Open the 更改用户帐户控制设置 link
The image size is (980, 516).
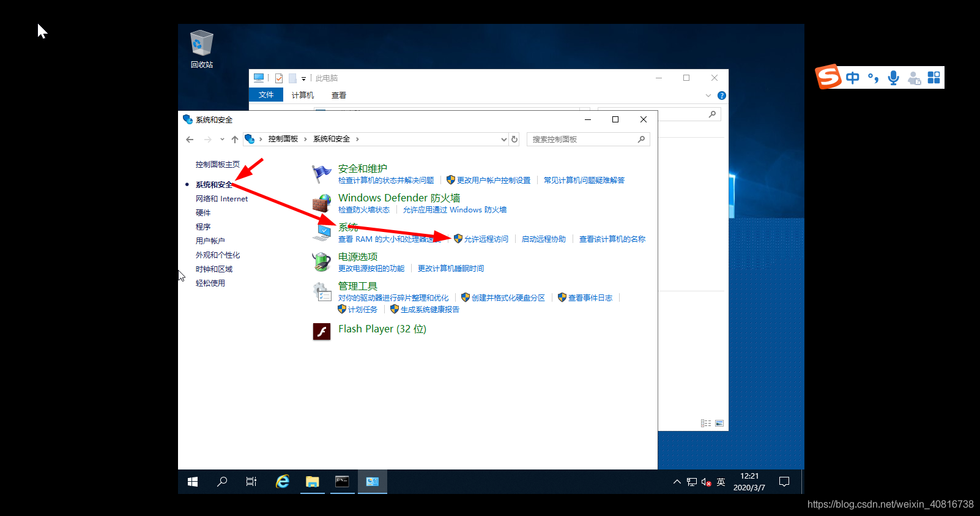point(493,181)
